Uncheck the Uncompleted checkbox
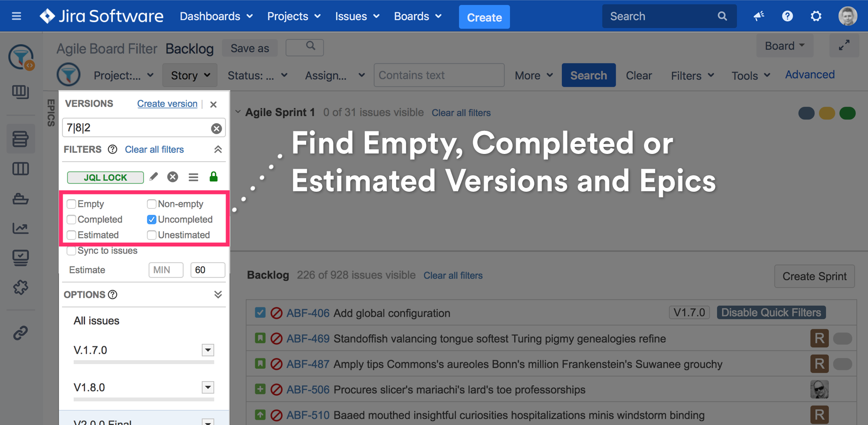Image resolution: width=868 pixels, height=425 pixels. (x=151, y=220)
